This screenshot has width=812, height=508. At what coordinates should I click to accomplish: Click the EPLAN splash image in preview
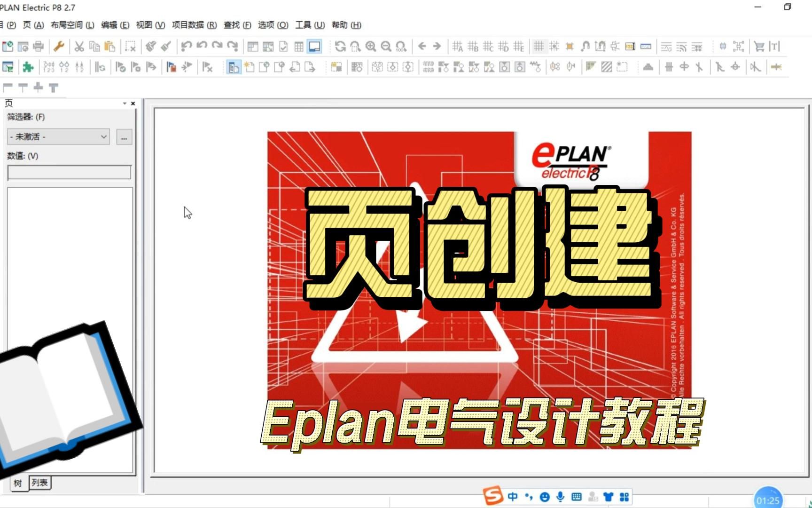pyautogui.click(x=479, y=290)
